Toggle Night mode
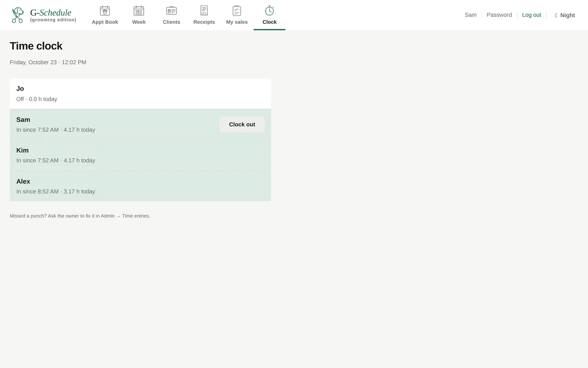The height and width of the screenshot is (368, 588). tap(565, 15)
